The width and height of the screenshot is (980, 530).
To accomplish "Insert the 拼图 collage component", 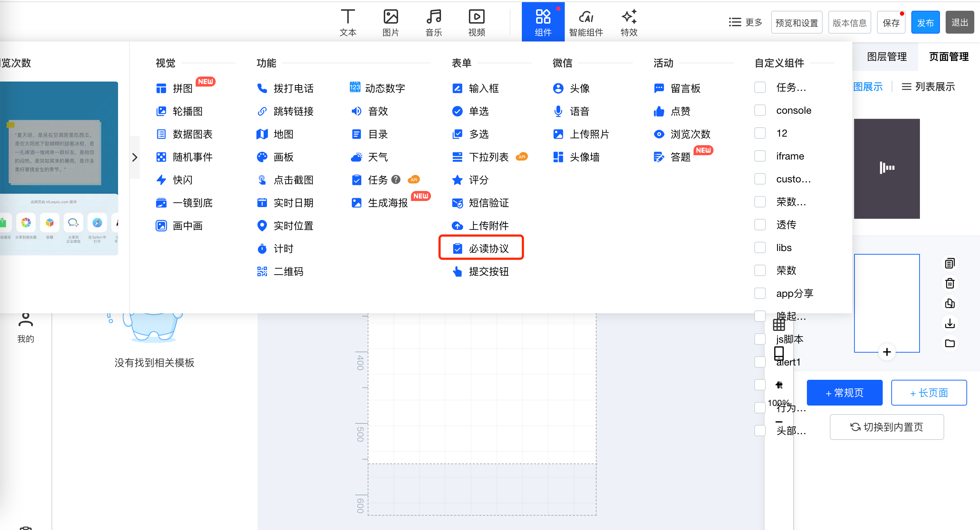I will coord(175,88).
